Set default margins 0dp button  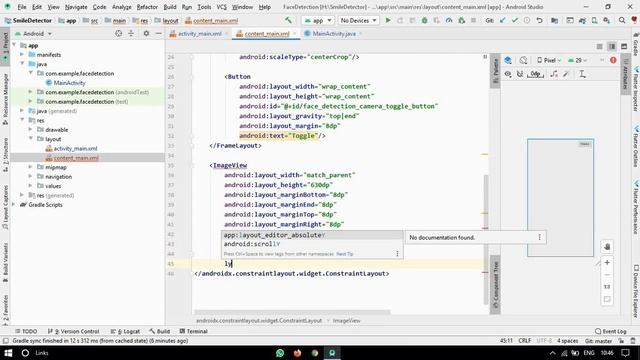(x=535, y=74)
